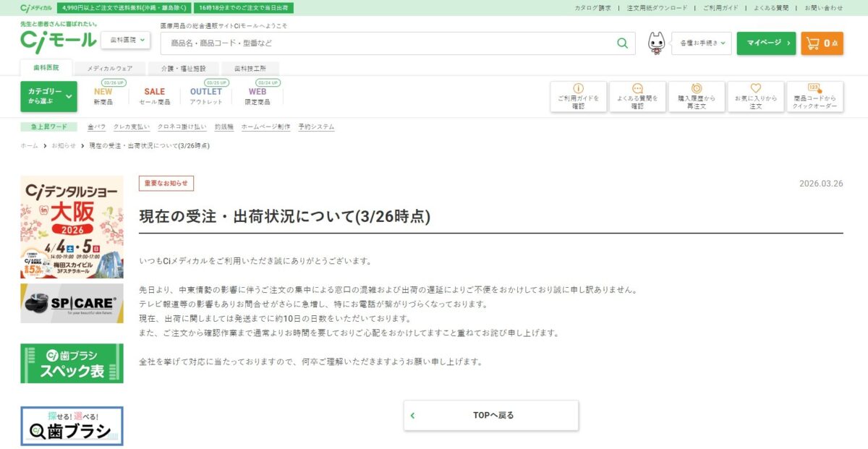This screenshot has width=868, height=449.
Task: Open SALE セール商品 menu item
Action: 155,96
